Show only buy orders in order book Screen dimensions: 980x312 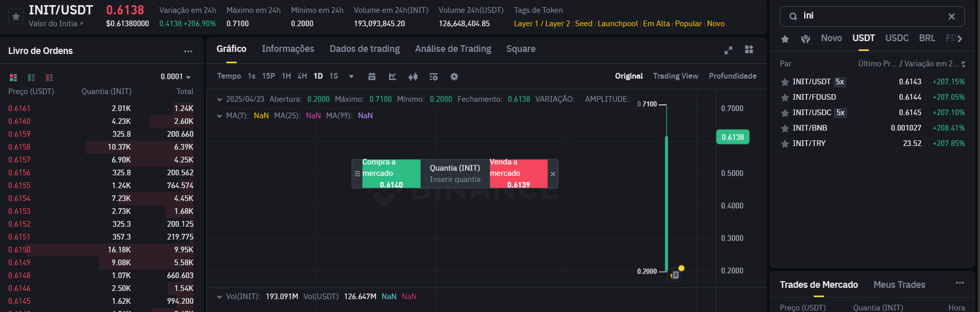[31, 78]
